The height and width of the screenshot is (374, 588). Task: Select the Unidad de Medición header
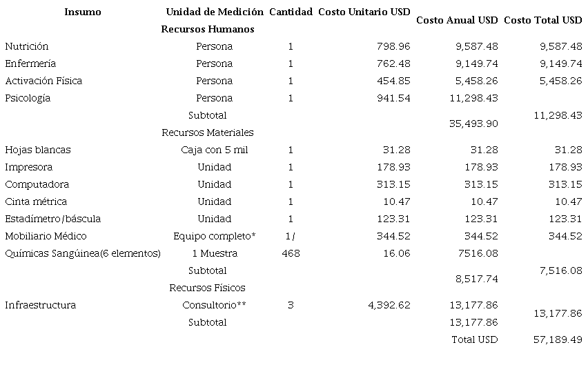coord(215,12)
